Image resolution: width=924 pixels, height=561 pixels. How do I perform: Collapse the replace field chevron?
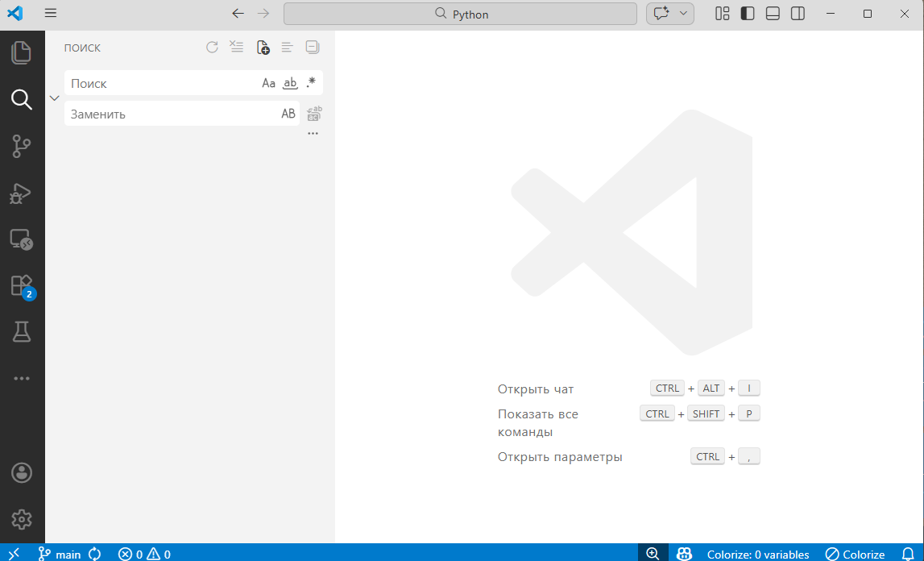55,98
